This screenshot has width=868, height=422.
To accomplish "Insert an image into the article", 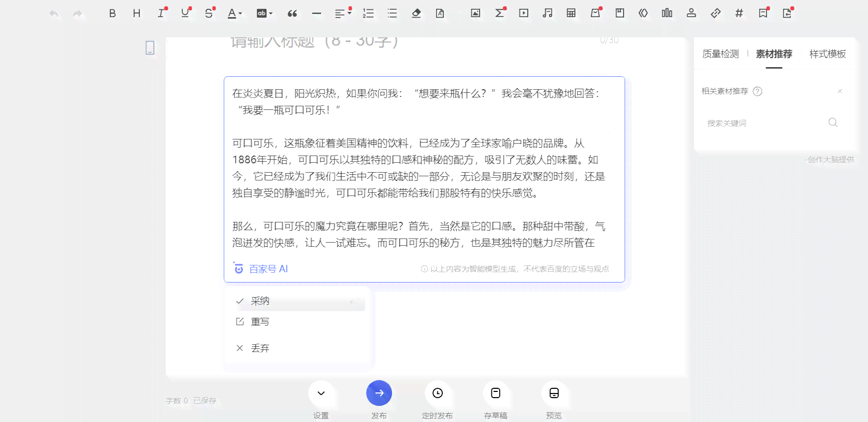I will click(475, 13).
